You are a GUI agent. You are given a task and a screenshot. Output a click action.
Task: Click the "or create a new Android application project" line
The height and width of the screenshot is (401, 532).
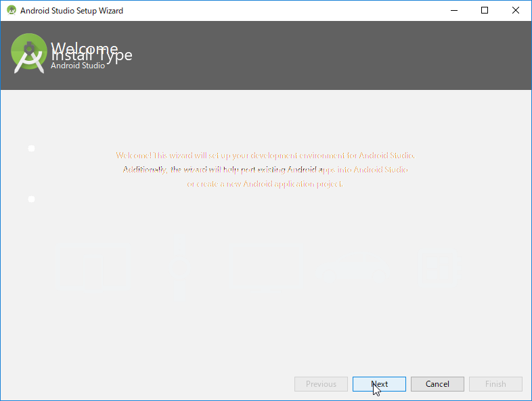click(x=265, y=184)
